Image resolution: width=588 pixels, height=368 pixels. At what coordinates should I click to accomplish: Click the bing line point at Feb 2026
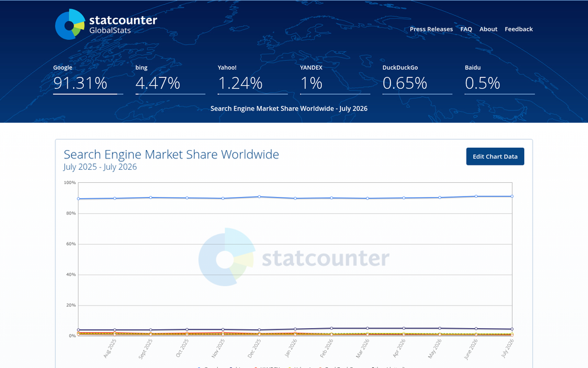point(331,328)
